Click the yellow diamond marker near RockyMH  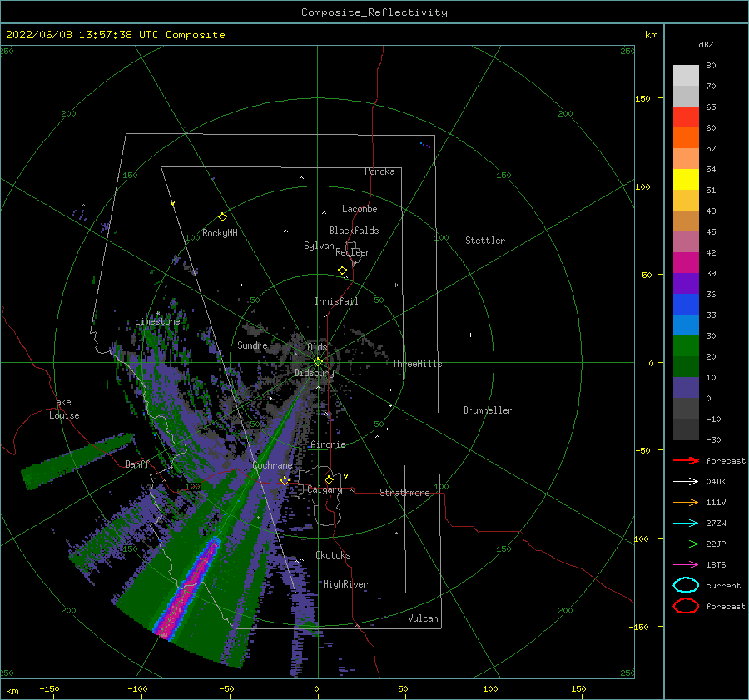pyautogui.click(x=222, y=217)
